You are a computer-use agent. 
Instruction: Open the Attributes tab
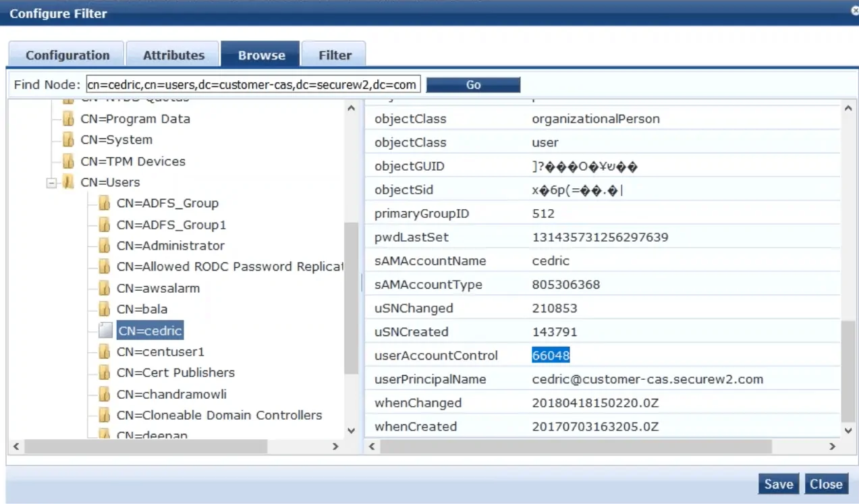[173, 55]
